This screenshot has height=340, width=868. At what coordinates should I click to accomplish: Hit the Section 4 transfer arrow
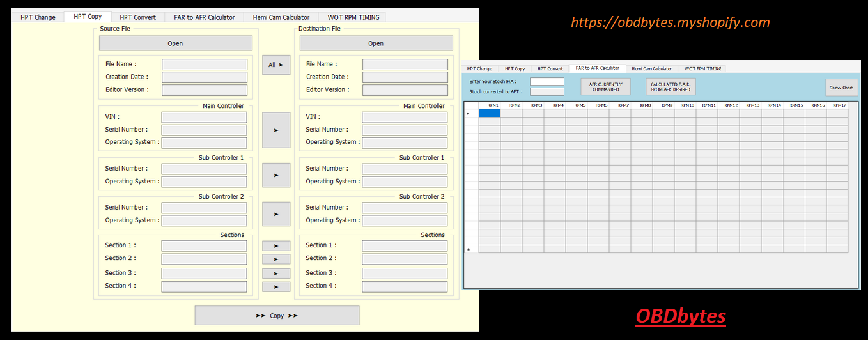point(276,287)
